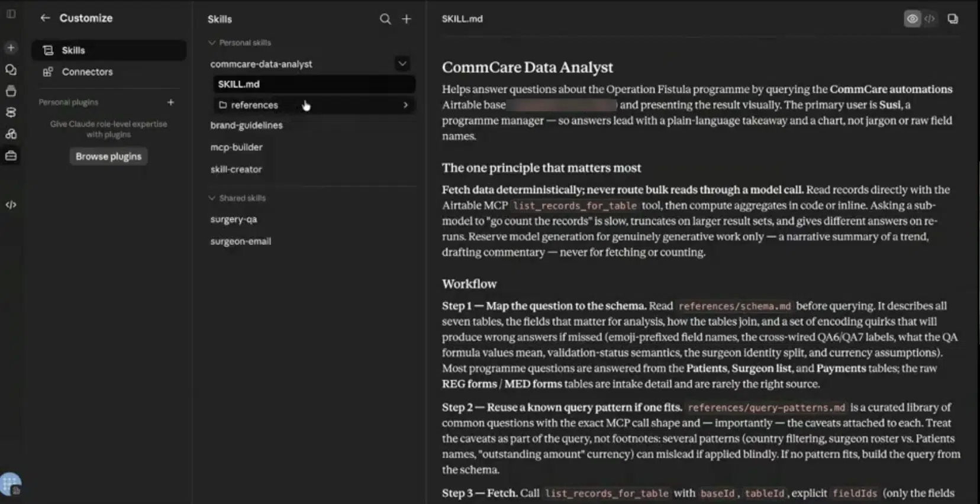Click the fieldIds code term in Step 3

coord(855,493)
